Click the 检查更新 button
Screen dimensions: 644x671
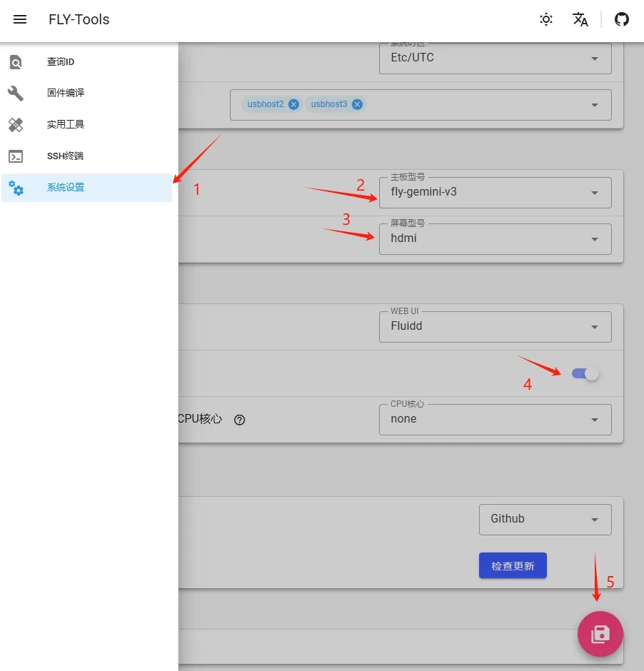click(513, 565)
